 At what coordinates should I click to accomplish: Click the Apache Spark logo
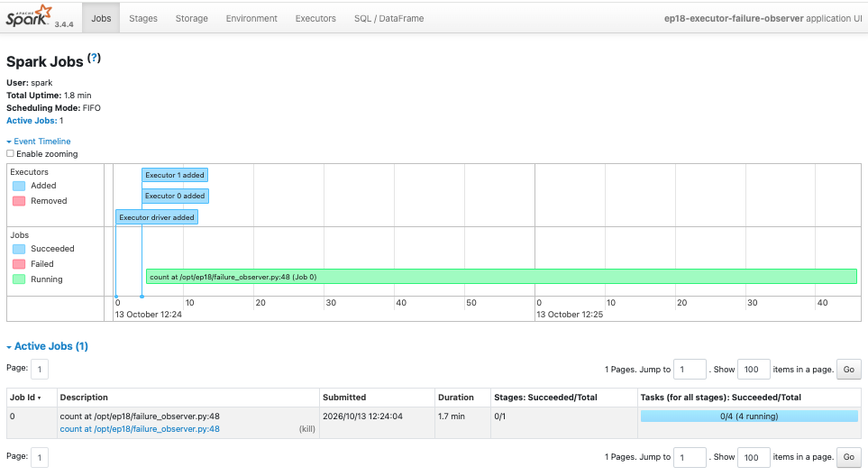coord(30,16)
